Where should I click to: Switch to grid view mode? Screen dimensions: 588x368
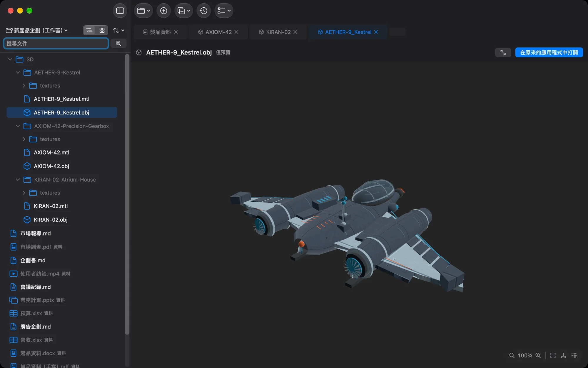(x=102, y=30)
